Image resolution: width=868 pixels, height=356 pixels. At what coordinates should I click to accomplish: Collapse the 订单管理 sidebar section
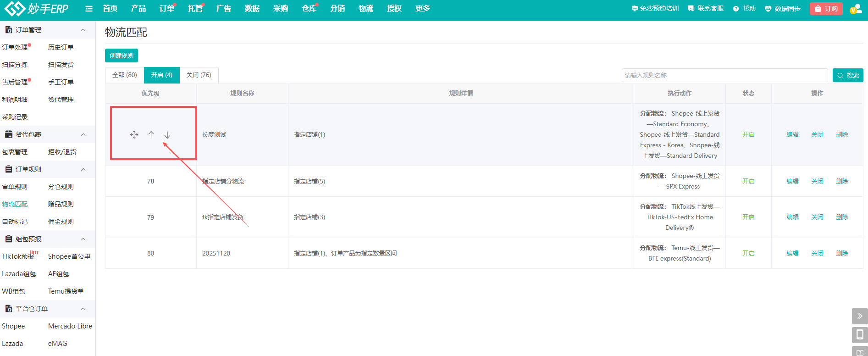tap(83, 30)
